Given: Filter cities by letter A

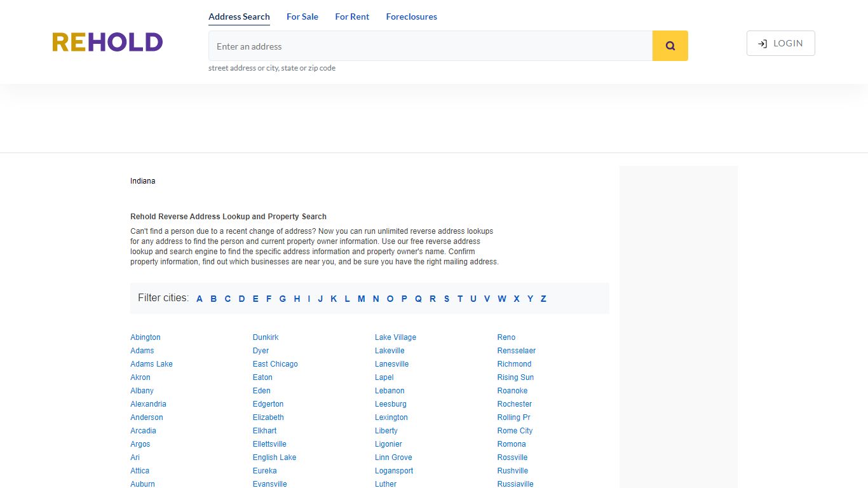Looking at the screenshot, I should pos(200,299).
